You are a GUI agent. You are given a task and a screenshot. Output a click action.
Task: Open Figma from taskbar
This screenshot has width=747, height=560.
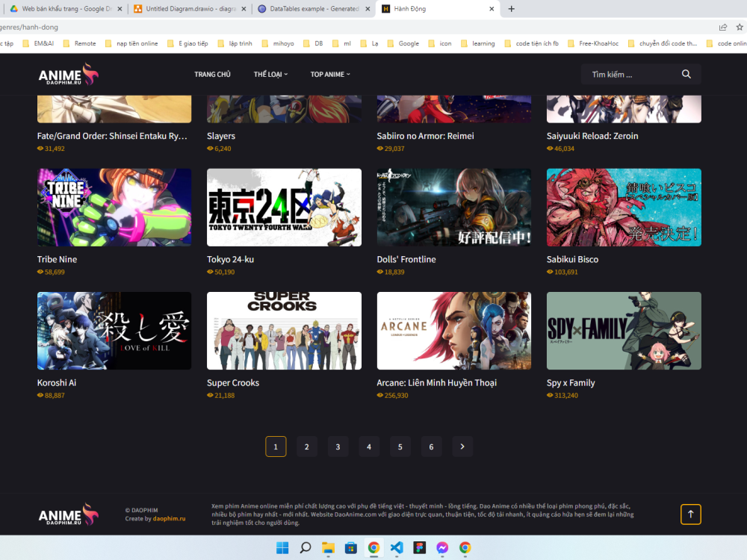(419, 547)
